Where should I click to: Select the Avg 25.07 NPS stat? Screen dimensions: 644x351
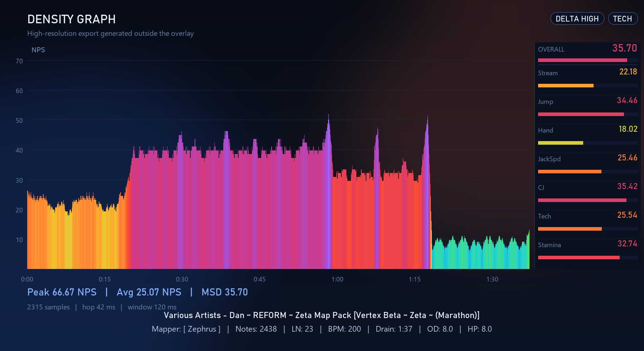pos(149,292)
